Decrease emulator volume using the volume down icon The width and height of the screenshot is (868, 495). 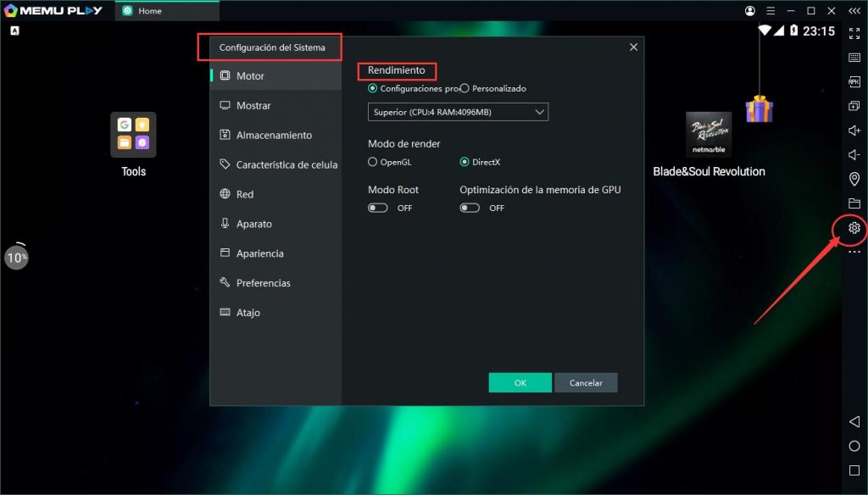click(854, 154)
